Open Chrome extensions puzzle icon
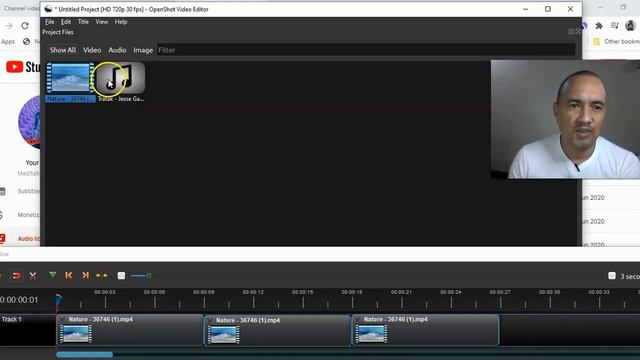Screen dimensions: 640x360 (x=599, y=26)
